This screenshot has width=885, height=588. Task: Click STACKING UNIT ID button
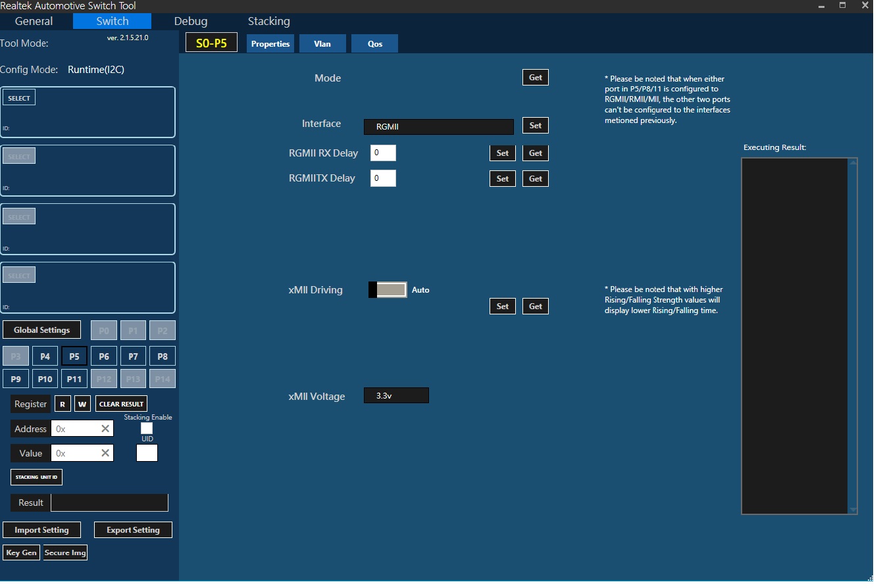[37, 477]
